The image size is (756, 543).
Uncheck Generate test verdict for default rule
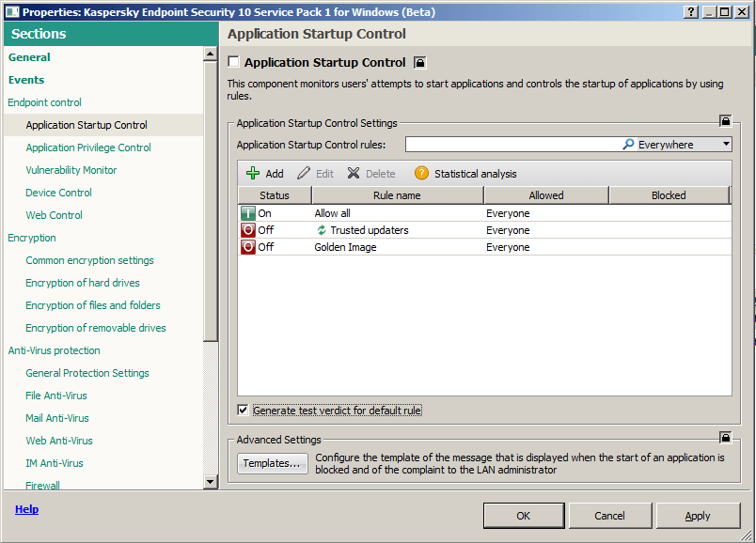pos(243,410)
